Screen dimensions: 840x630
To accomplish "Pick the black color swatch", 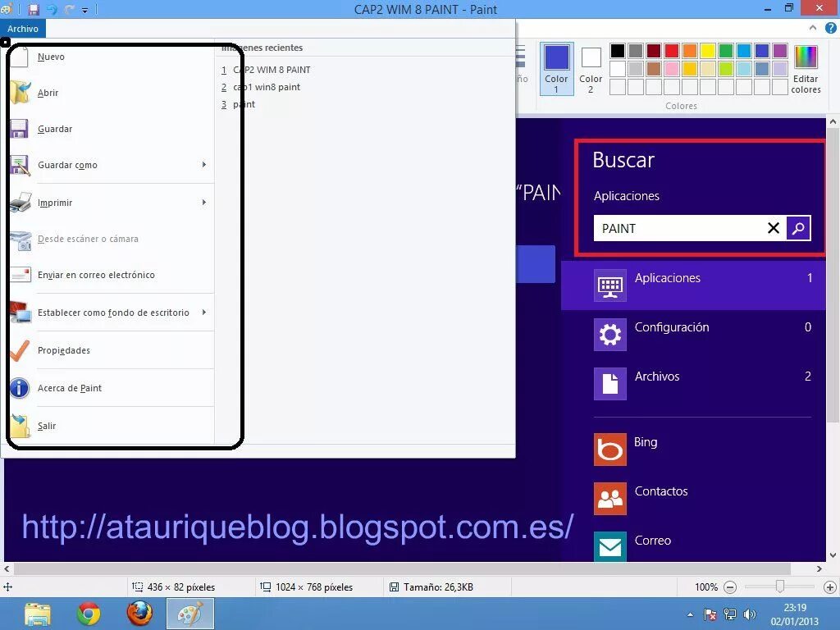I will pyautogui.click(x=617, y=50).
